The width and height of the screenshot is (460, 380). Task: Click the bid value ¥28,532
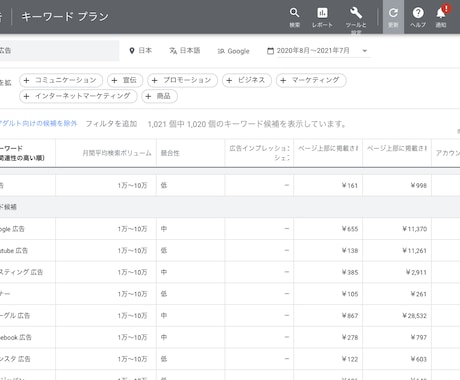tap(414, 316)
